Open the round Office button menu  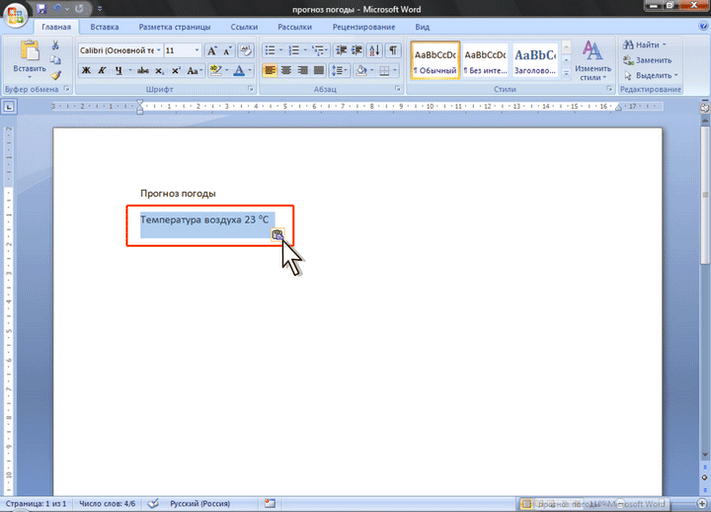15,14
